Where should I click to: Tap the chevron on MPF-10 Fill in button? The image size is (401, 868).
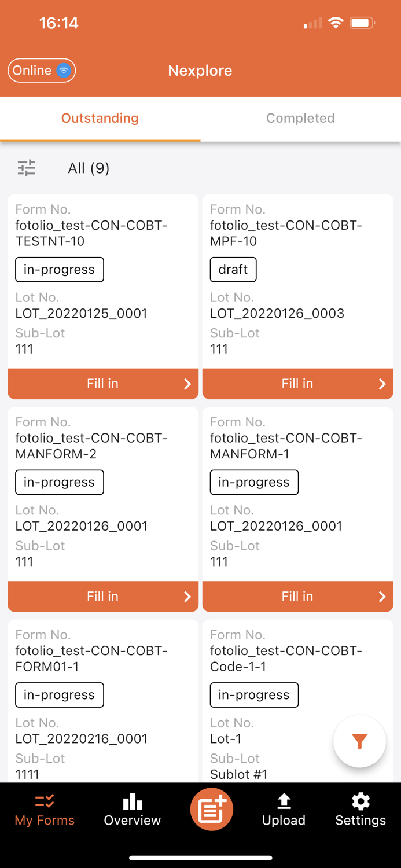coord(381,384)
